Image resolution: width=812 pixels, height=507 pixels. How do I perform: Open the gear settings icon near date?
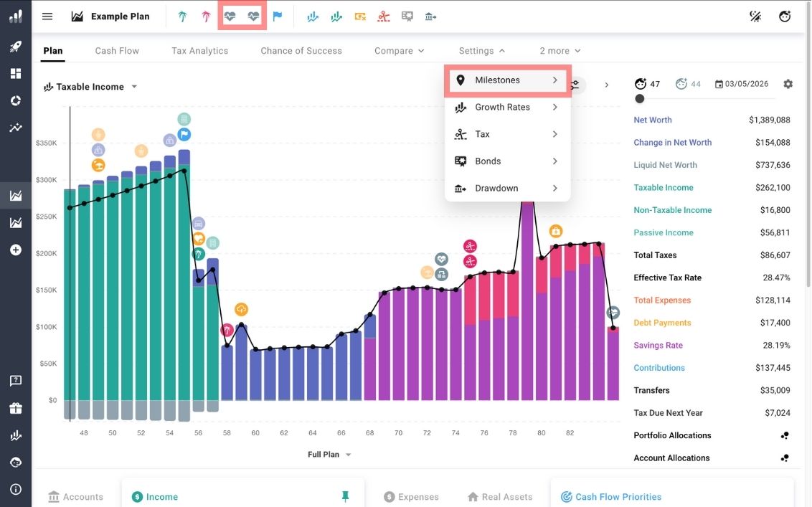pyautogui.click(x=788, y=84)
